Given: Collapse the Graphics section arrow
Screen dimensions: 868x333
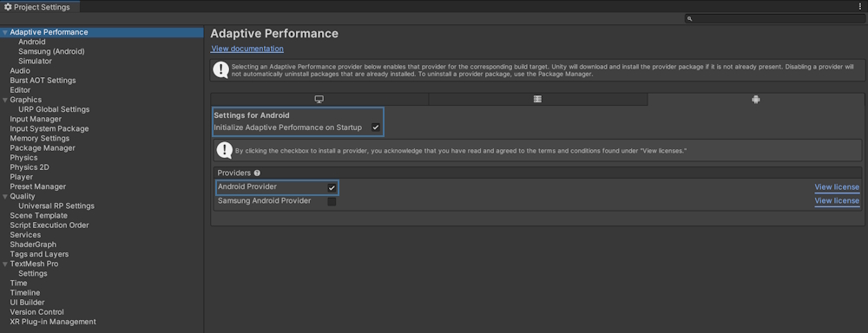Looking at the screenshot, I should coord(5,100).
